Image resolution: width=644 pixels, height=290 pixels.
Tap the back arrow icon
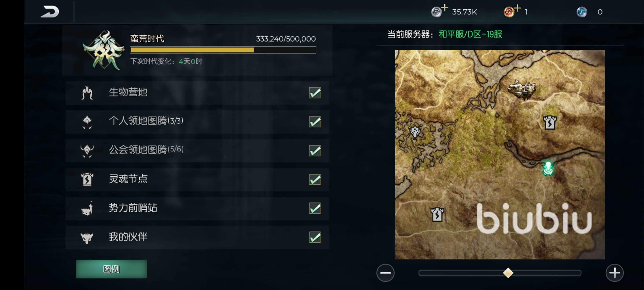50,12
